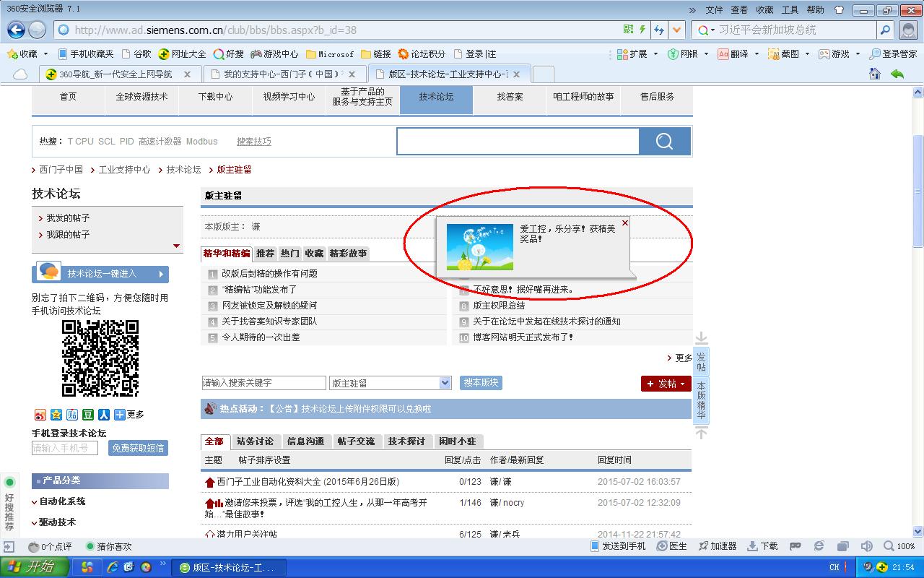Click the blue forum search magnifier button
The height and width of the screenshot is (578, 924).
point(665,141)
